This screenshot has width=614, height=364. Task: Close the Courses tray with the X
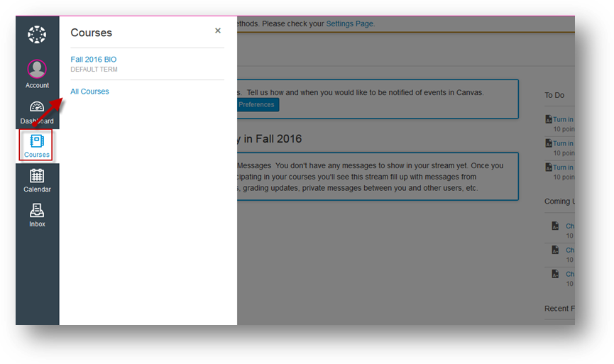coord(218,31)
